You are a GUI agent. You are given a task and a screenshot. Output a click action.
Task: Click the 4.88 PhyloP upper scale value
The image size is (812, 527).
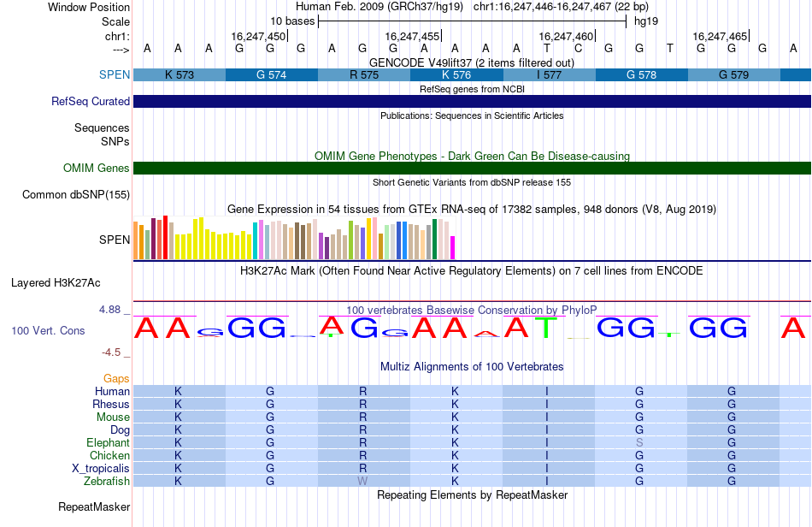click(x=109, y=310)
